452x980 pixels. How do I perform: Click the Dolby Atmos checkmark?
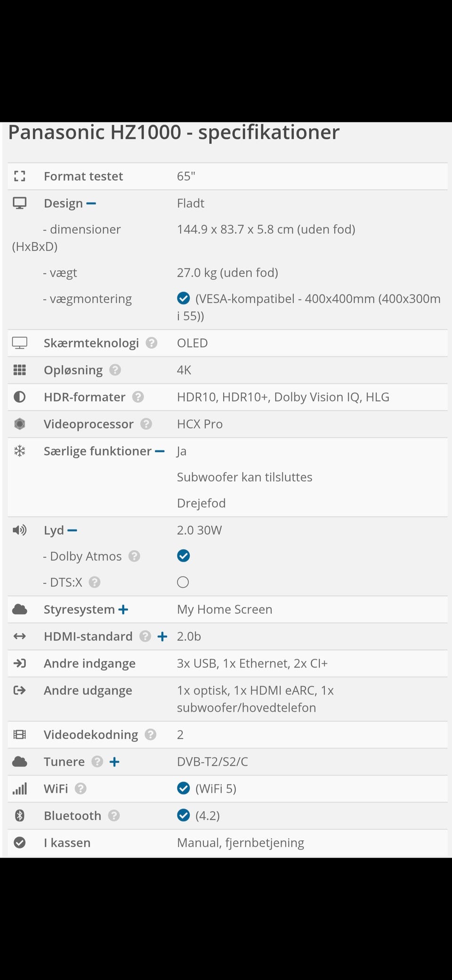183,556
